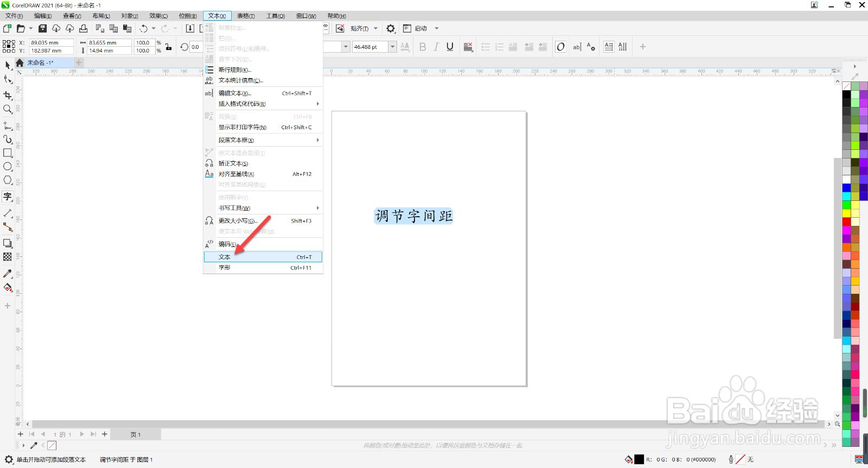Open the Undo history dropdown arrow
Screen dimensions: 868x468
tap(154, 28)
